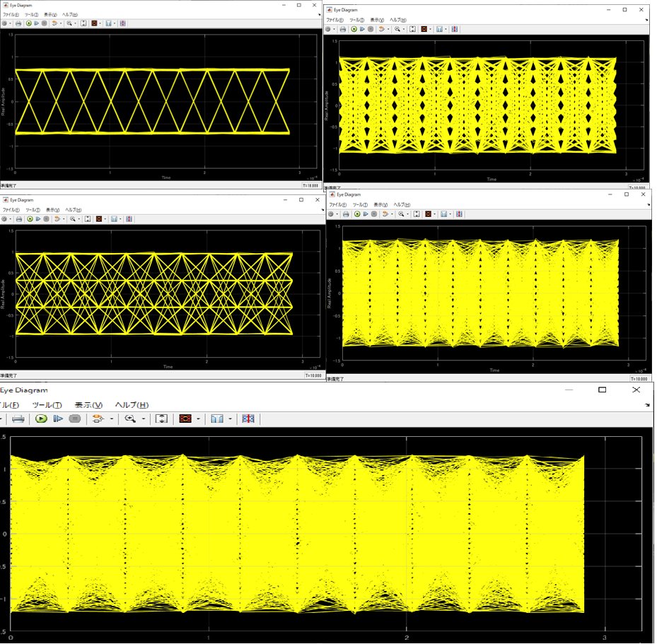Open 表示(V) menu in large bottom Eye Diagram window

(88, 405)
